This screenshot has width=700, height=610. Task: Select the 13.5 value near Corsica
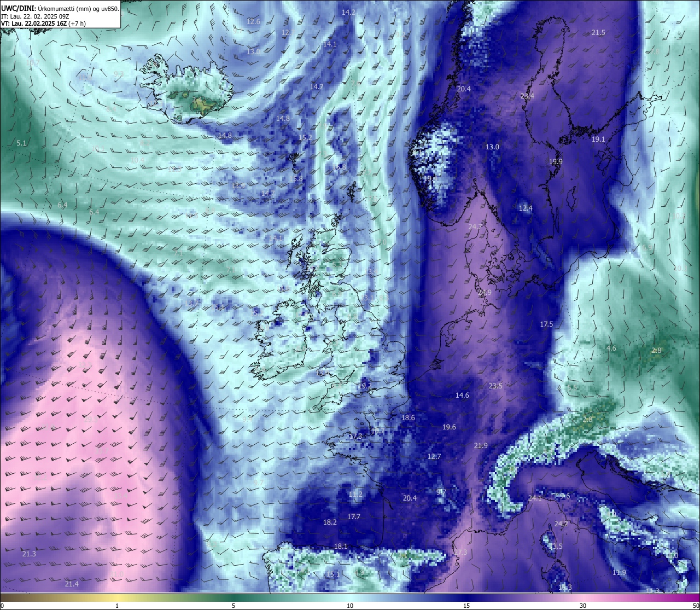tap(556, 547)
